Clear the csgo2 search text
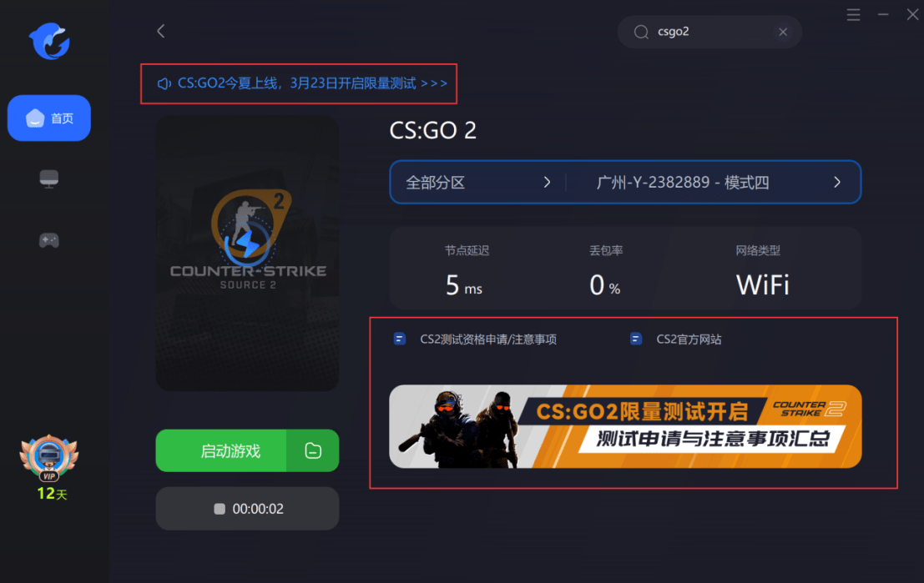924x583 pixels. click(783, 32)
